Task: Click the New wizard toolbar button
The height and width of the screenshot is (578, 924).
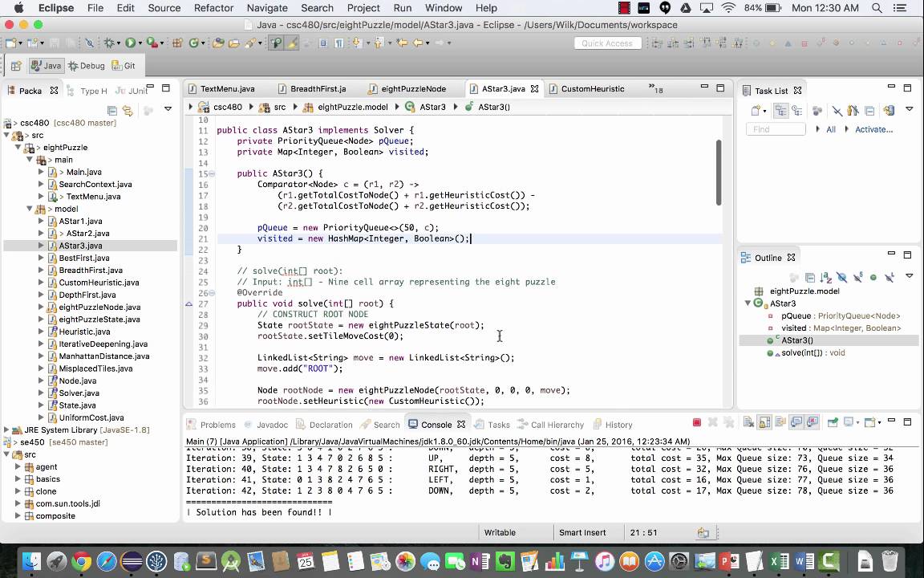Action: pyautogui.click(x=10, y=43)
